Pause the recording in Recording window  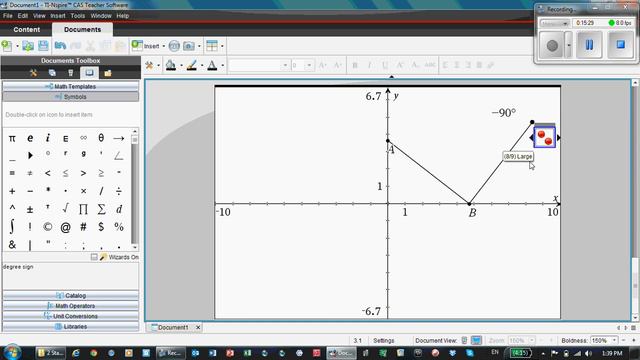point(589,45)
